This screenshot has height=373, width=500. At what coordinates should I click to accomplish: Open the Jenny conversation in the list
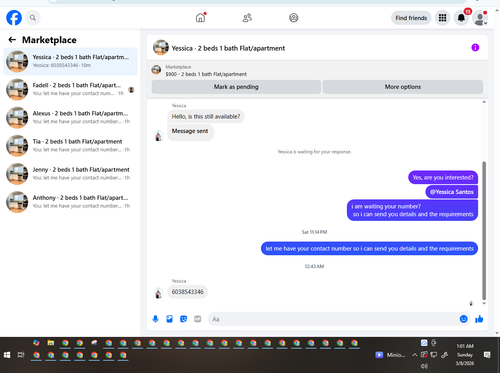70,174
